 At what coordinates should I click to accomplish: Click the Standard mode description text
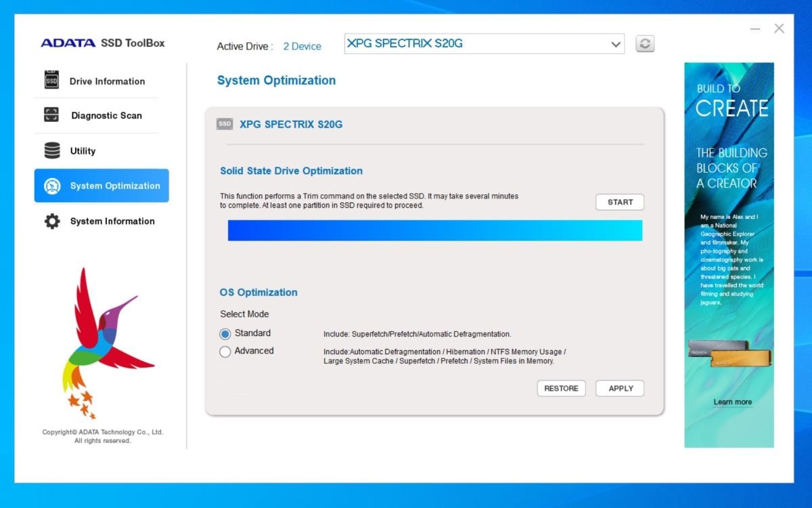pos(418,334)
